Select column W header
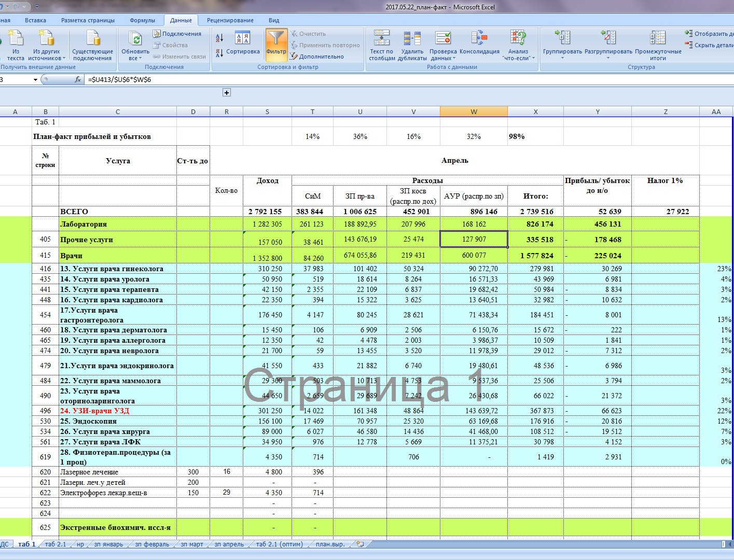This screenshot has width=734, height=560. (x=474, y=111)
